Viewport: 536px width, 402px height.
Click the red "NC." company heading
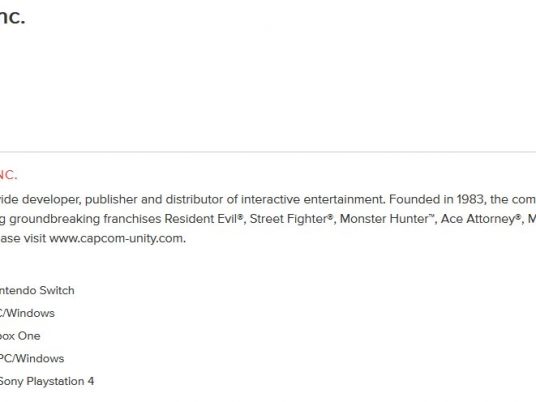(8, 175)
